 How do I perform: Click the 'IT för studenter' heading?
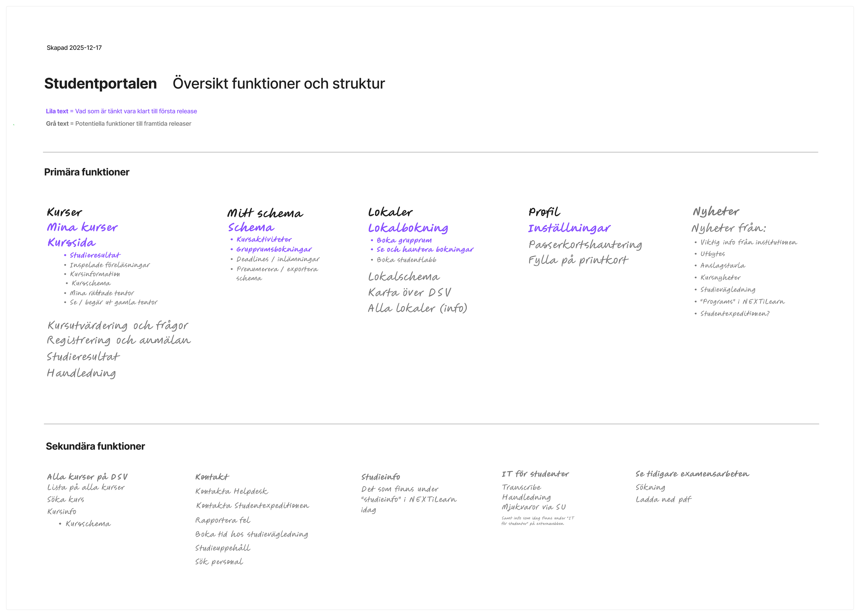tap(535, 474)
